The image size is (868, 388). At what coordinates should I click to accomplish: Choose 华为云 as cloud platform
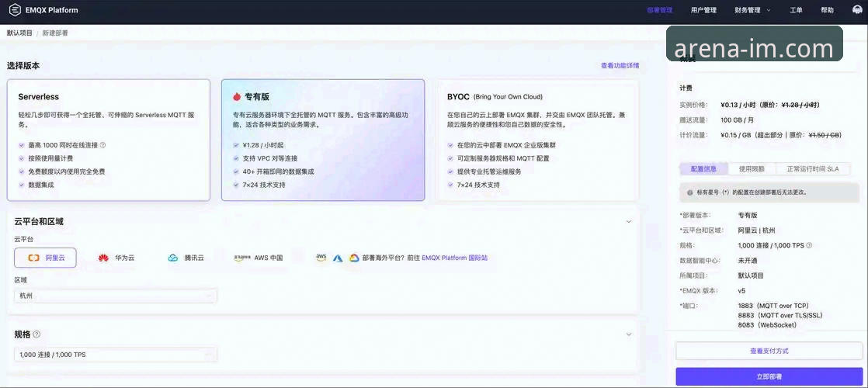[x=116, y=258]
